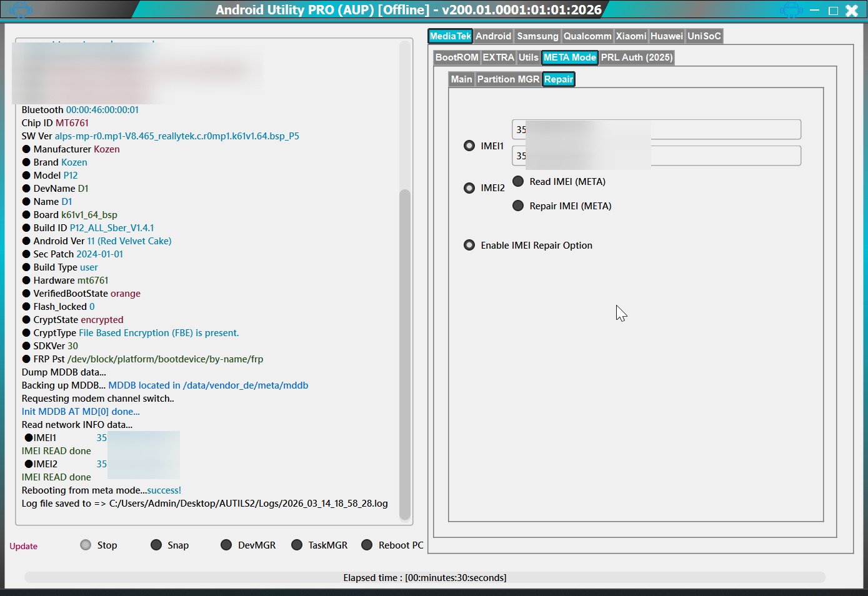The width and height of the screenshot is (868, 596).
Task: Select the 'Log file saved to' path line
Action: [205, 504]
